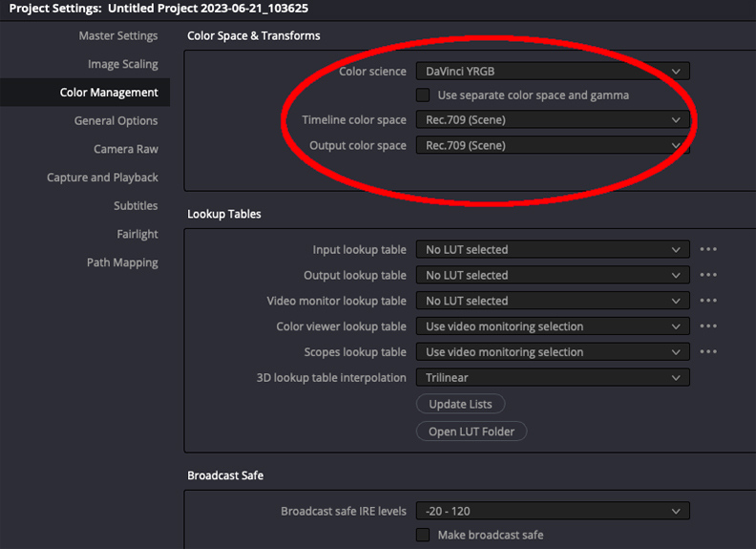The height and width of the screenshot is (549, 756).
Task: Open Capture and Playback section
Action: click(x=102, y=178)
